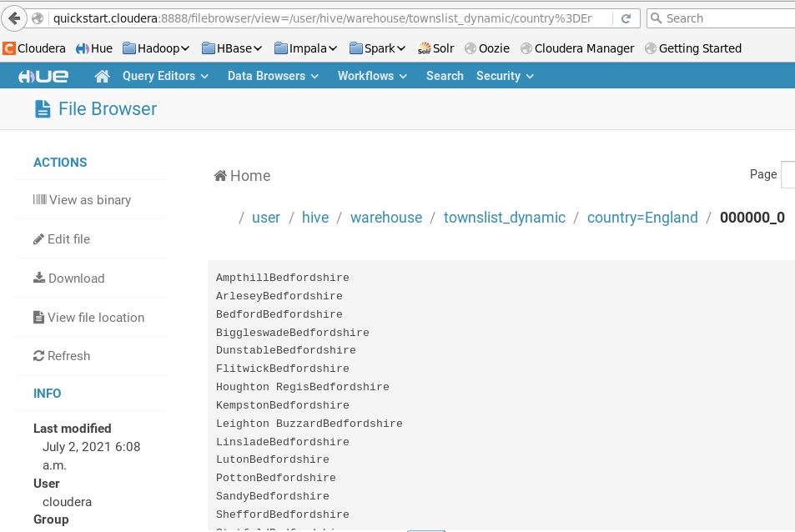Click the Download action icon

pyautogui.click(x=38, y=278)
